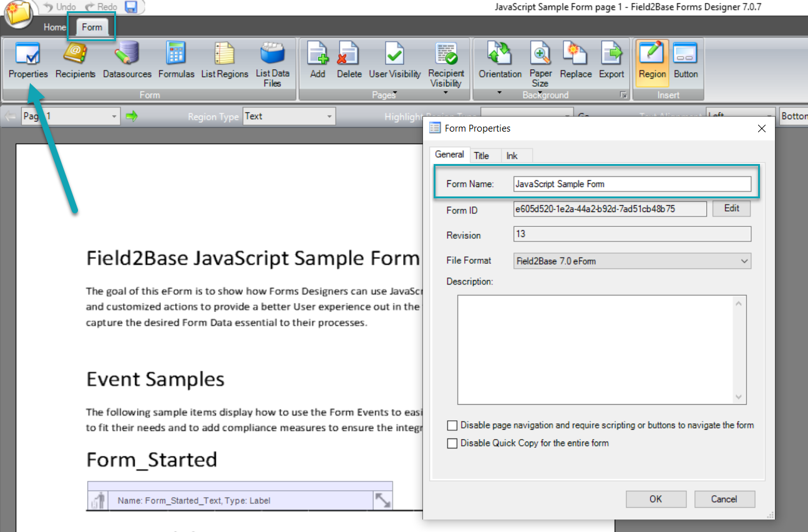
Task: Switch to the Home ribbon tab
Action: click(55, 27)
